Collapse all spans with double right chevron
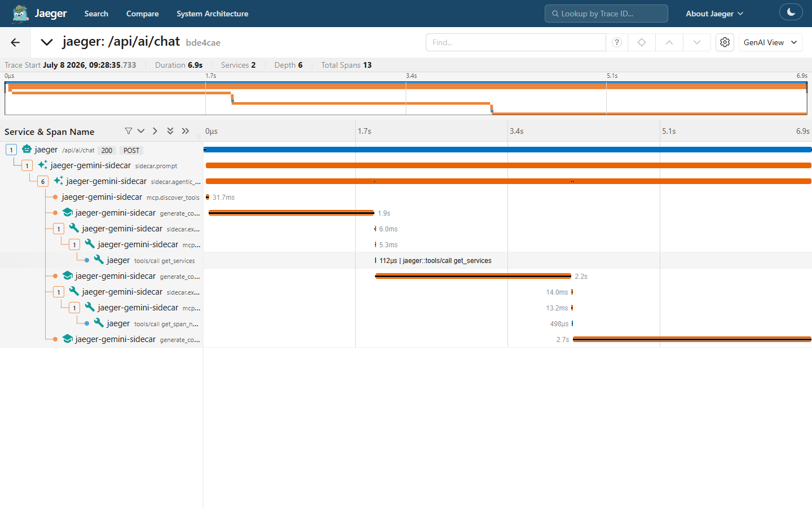 click(186, 131)
